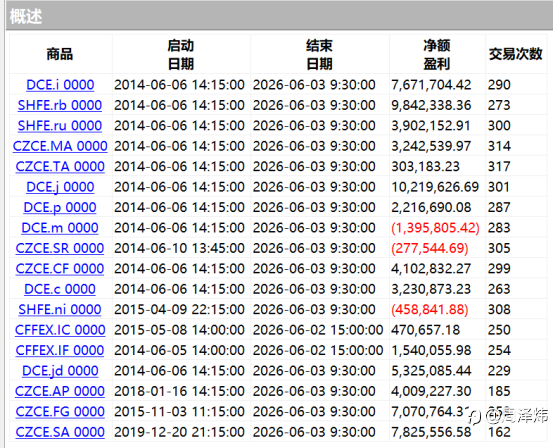Image resolution: width=554 pixels, height=448 pixels.
Task: Select net profit value 7,671,704.42
Action: (431, 85)
